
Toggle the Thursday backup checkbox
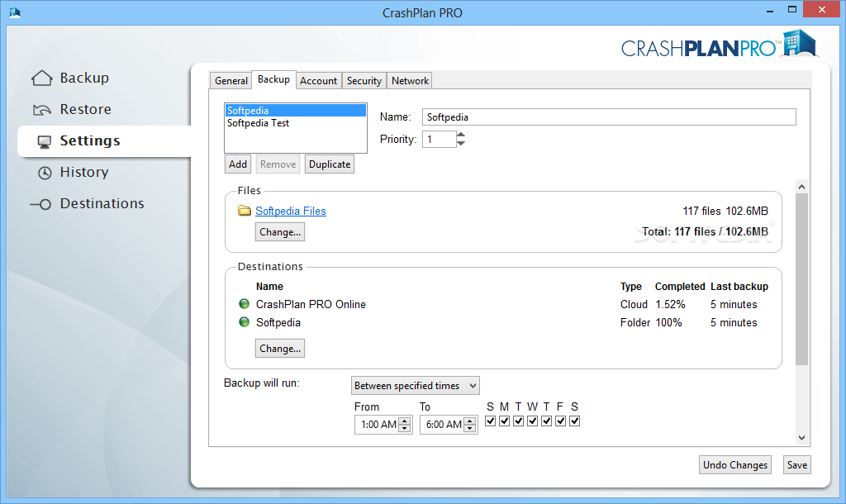pos(547,421)
